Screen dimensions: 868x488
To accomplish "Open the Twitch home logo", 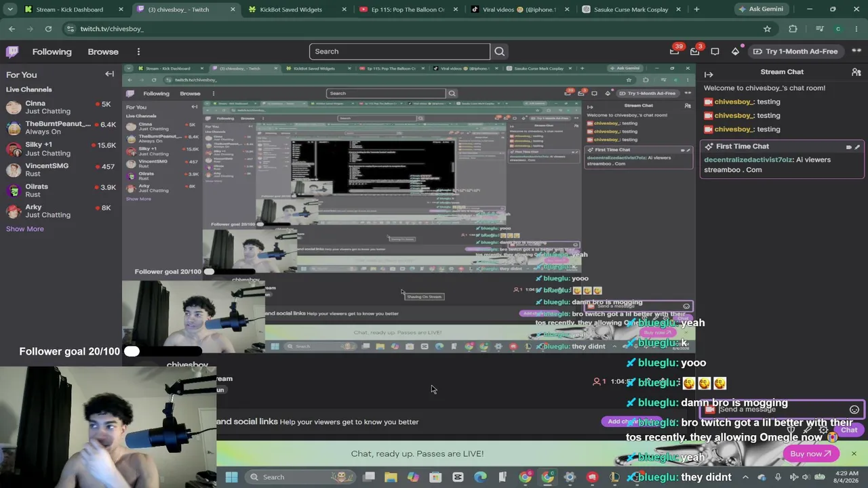I will click(12, 52).
